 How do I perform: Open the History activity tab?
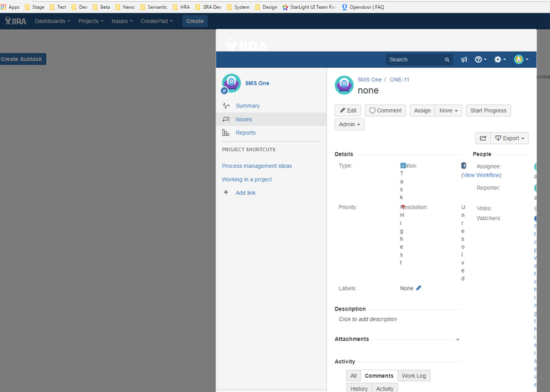pyautogui.click(x=359, y=388)
